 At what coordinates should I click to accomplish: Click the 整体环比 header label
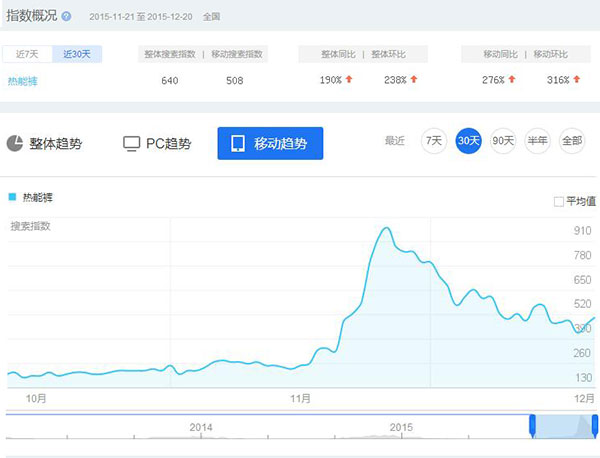click(388, 54)
